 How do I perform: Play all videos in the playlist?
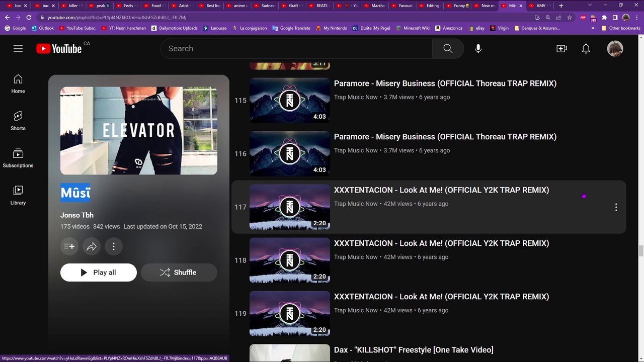point(99,273)
